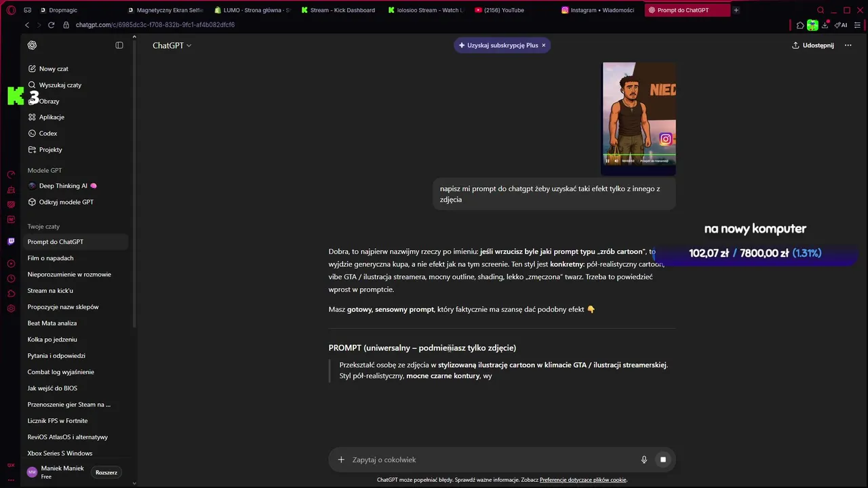Screen dimensions: 868x488
Task: Open the attached cartoon video thumbnail
Action: pyautogui.click(x=638, y=119)
